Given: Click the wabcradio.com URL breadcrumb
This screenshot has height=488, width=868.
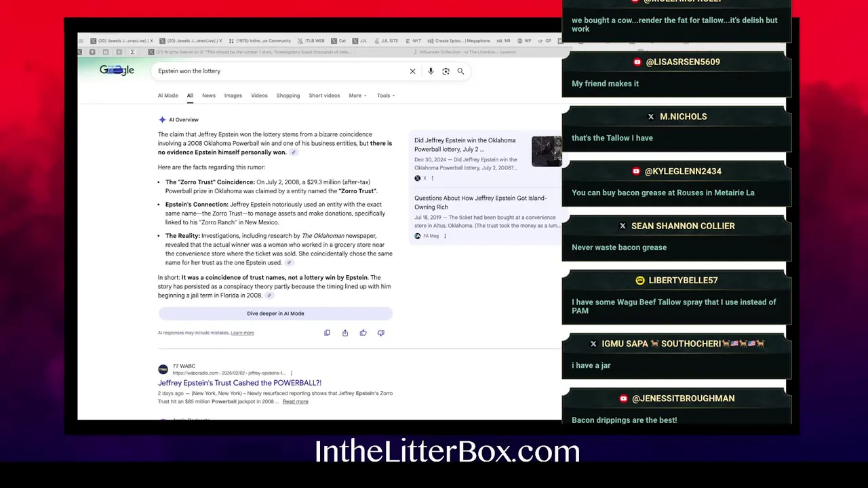Looking at the screenshot, I should 229,373.
